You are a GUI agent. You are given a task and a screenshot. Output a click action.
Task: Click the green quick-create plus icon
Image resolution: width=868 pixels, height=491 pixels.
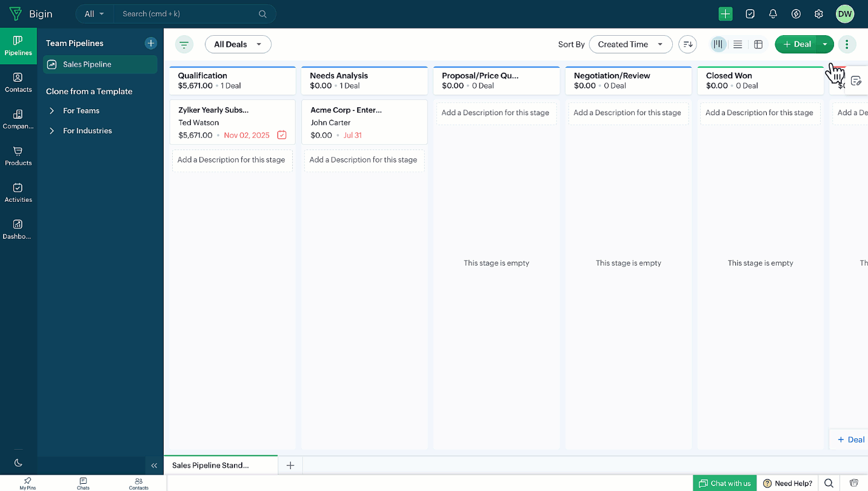[x=726, y=14]
